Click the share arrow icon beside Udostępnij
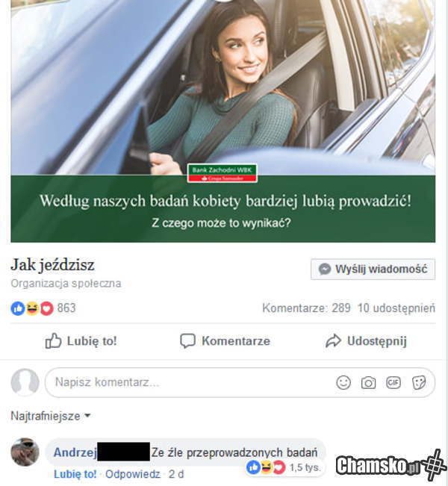The image size is (448, 486). click(333, 341)
